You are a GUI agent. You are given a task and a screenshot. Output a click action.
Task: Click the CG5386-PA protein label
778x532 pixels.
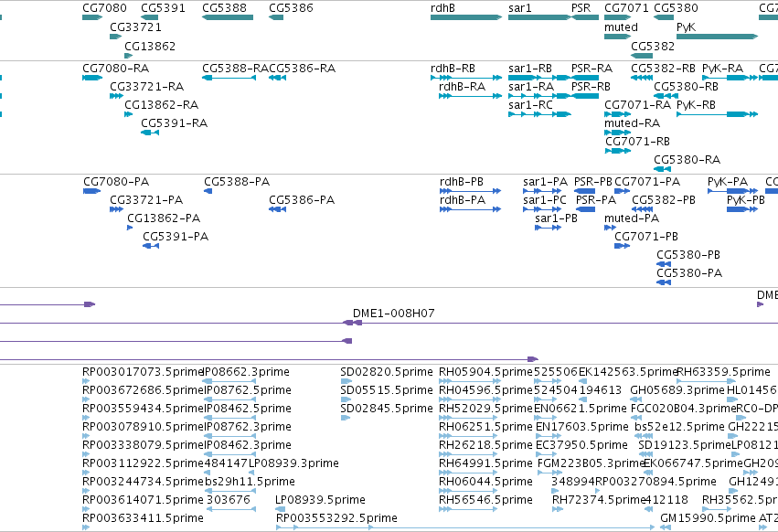point(302,200)
